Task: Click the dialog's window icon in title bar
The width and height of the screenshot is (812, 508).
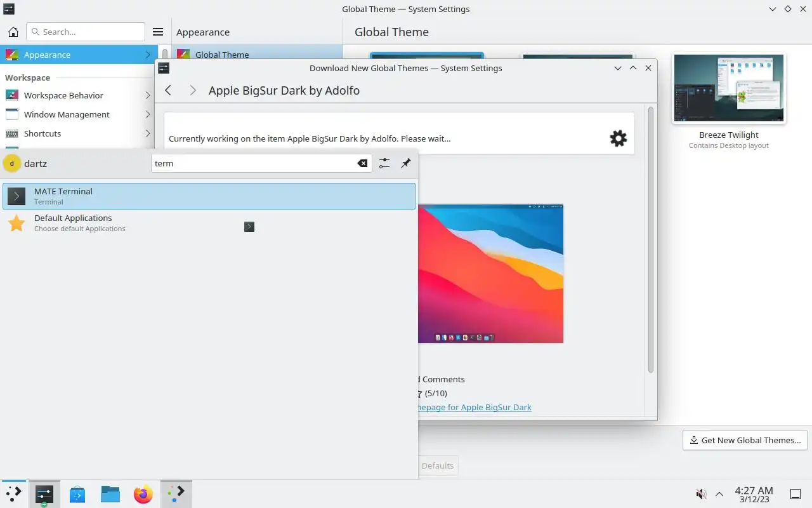Action: tap(164, 68)
